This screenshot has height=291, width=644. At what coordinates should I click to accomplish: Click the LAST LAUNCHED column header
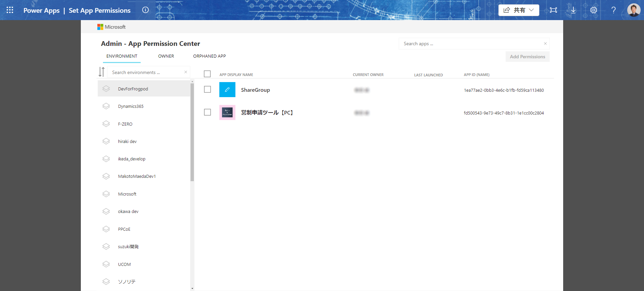pyautogui.click(x=428, y=75)
